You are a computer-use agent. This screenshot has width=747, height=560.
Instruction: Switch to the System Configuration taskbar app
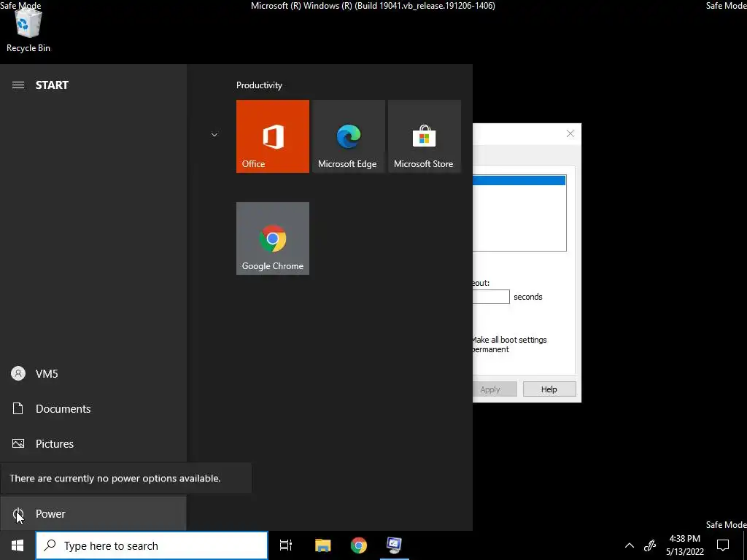point(395,545)
